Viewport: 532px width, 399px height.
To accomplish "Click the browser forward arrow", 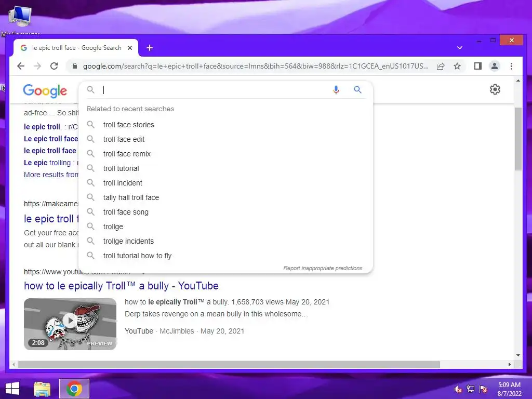I will coord(37,66).
